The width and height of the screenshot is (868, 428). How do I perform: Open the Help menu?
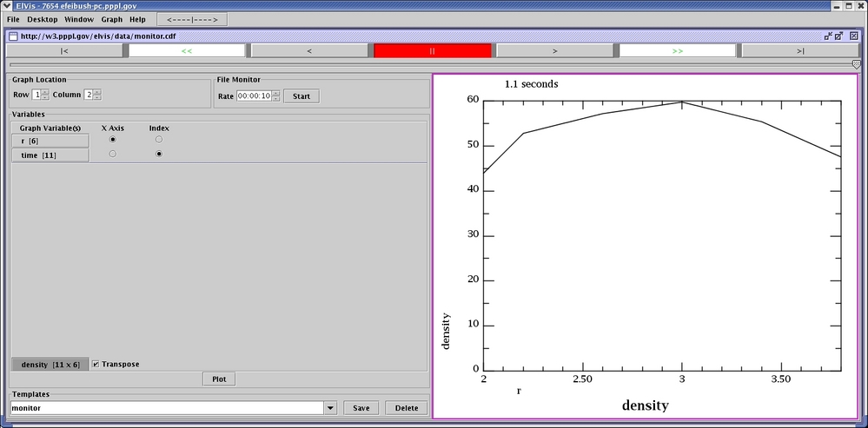coord(137,19)
